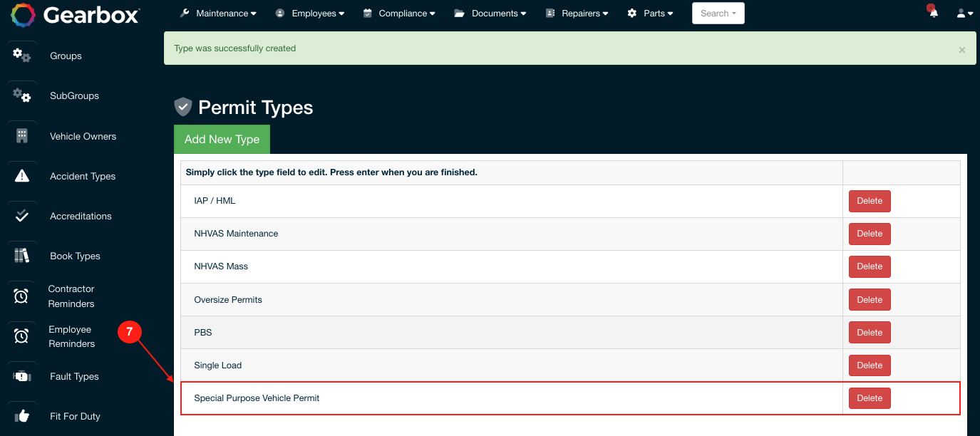
Task: Expand the Maintenance dropdown menu
Action: point(218,14)
